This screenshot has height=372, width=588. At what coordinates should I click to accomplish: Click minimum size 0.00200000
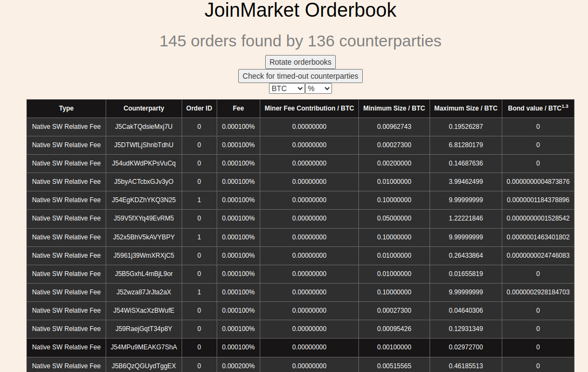pyautogui.click(x=394, y=163)
